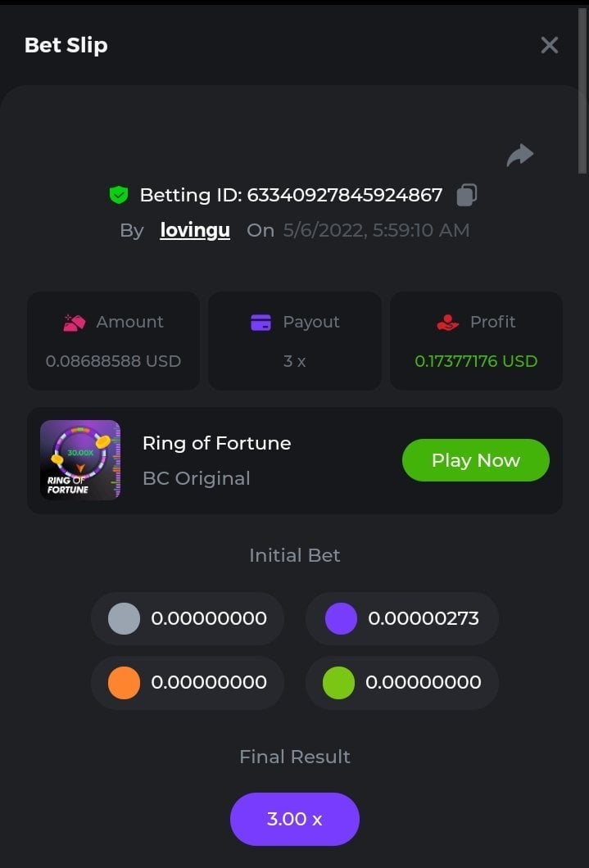This screenshot has height=868, width=589.
Task: Click the vertical scrollbar on the right
Action: tap(582, 90)
